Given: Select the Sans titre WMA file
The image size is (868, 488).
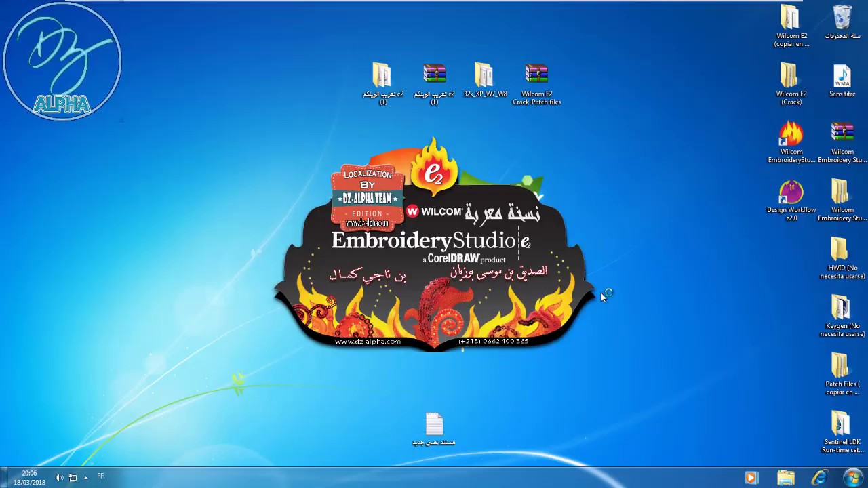Looking at the screenshot, I should coord(842,80).
